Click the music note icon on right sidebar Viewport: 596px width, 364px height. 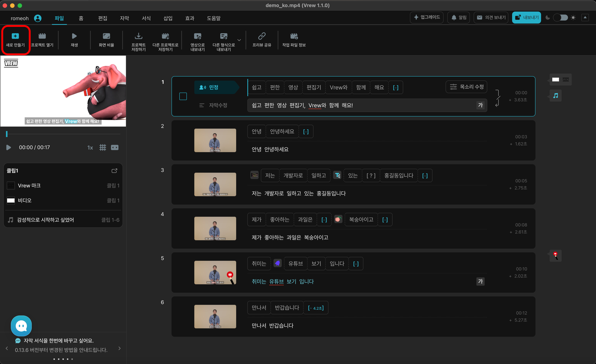pos(556,96)
